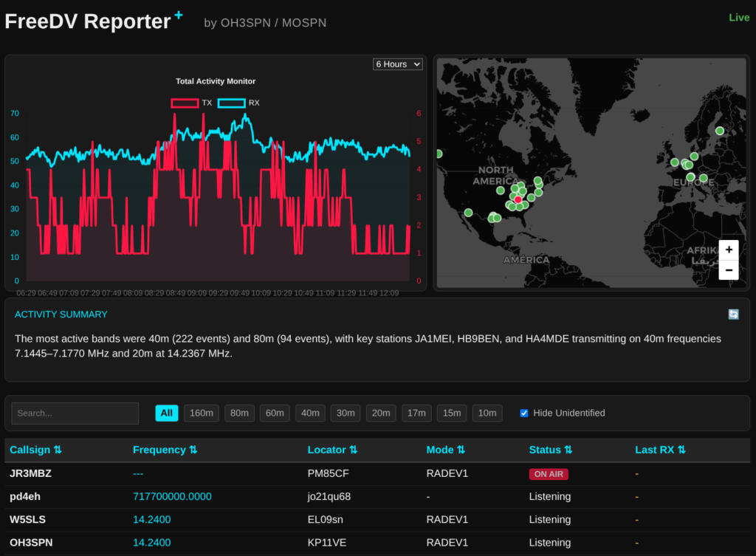Zoom in on the map
This screenshot has width=756, height=556.
pos(729,250)
